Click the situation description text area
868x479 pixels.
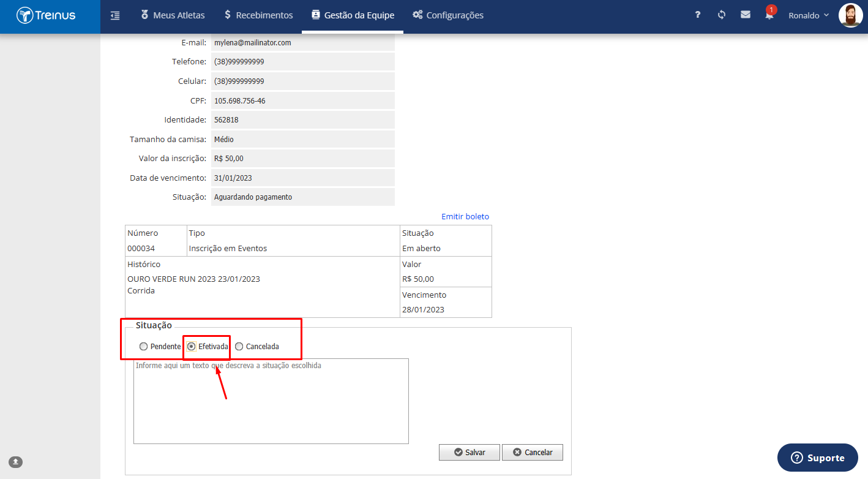point(271,401)
